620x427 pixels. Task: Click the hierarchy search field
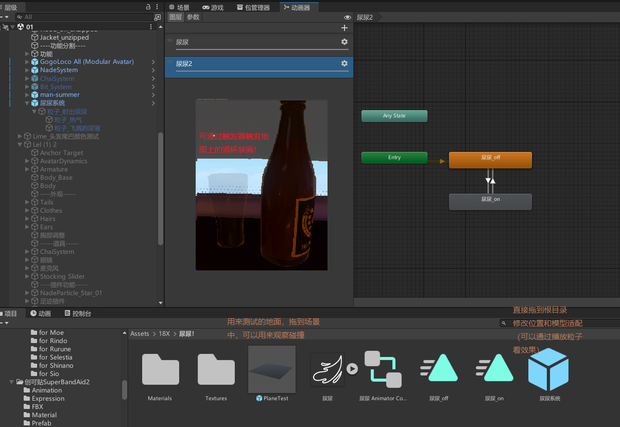(x=85, y=17)
